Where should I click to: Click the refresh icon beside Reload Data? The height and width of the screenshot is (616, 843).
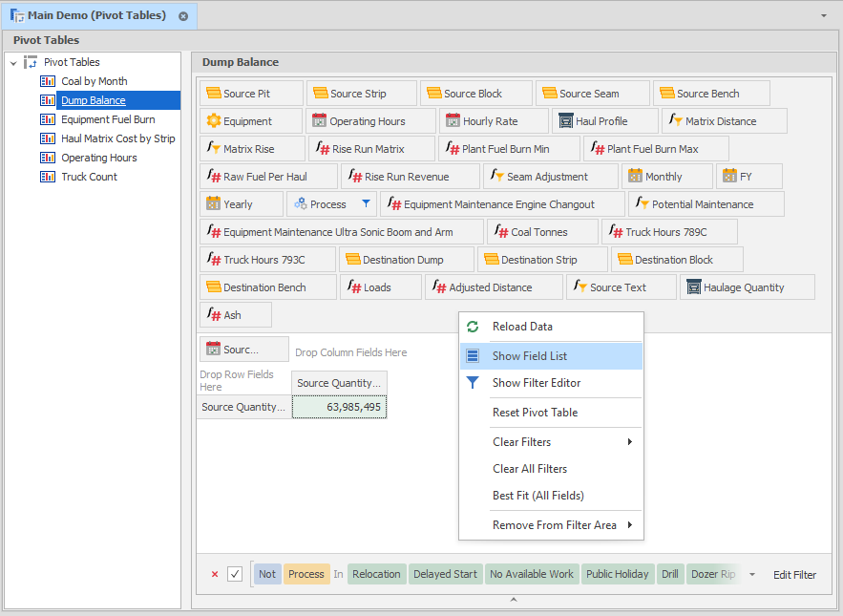pyautogui.click(x=473, y=327)
